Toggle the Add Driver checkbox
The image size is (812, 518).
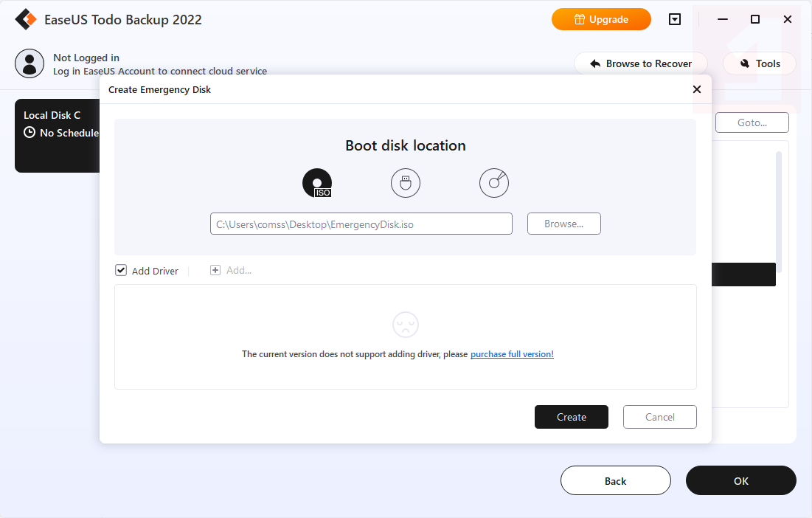[121, 270]
